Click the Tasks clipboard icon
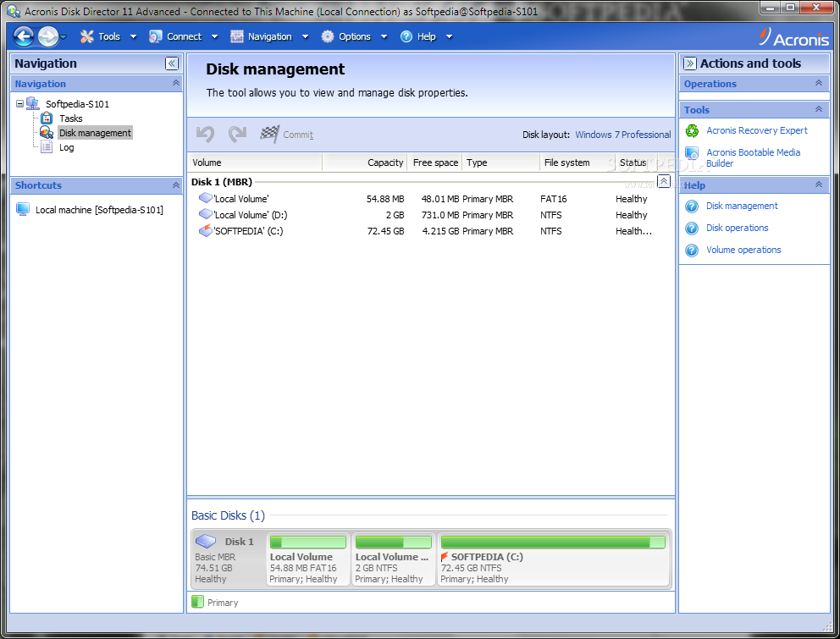Image resolution: width=840 pixels, height=639 pixels. (x=47, y=118)
